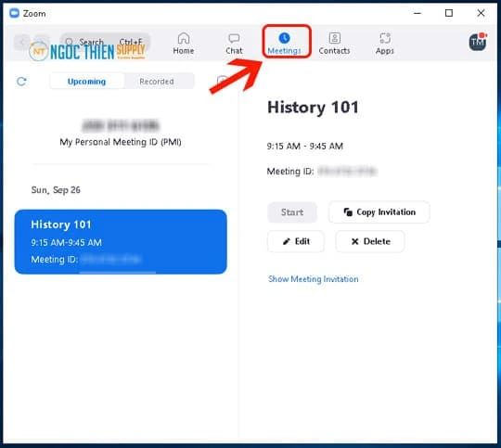Click the History 101 detail heading
The image size is (501, 448).
click(314, 107)
